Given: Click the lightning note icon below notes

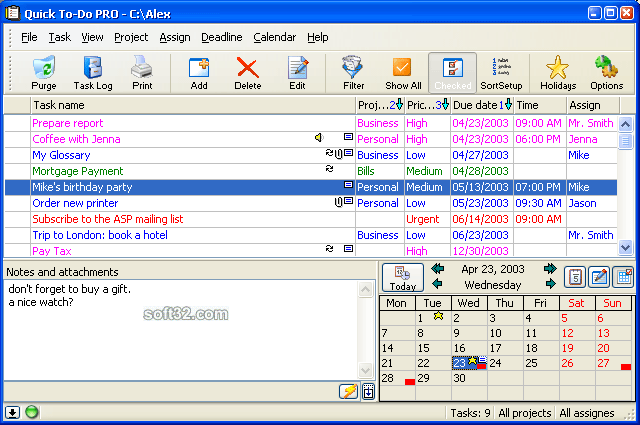Looking at the screenshot, I should (x=349, y=392).
